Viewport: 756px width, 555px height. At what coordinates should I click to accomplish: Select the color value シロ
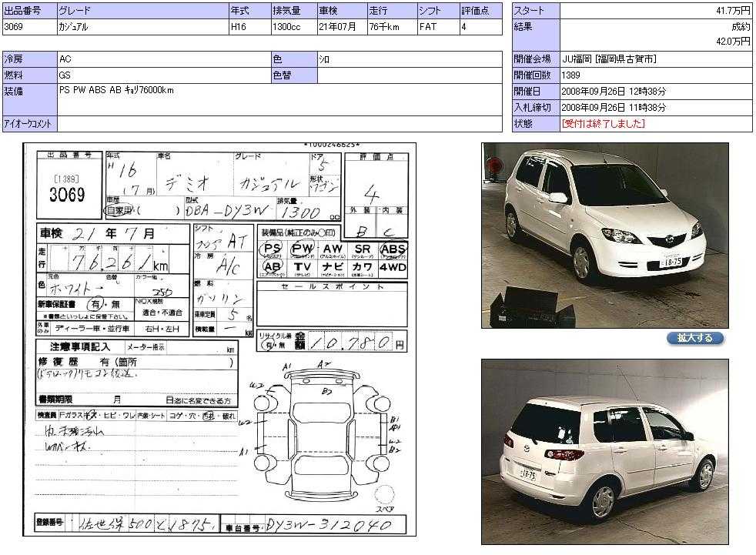(x=324, y=59)
